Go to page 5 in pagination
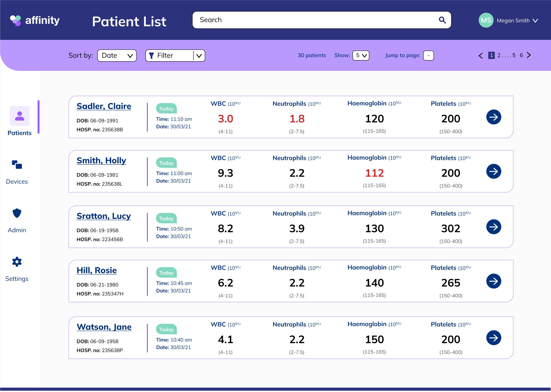Screen dimensions: 551x392 (x=514, y=55)
